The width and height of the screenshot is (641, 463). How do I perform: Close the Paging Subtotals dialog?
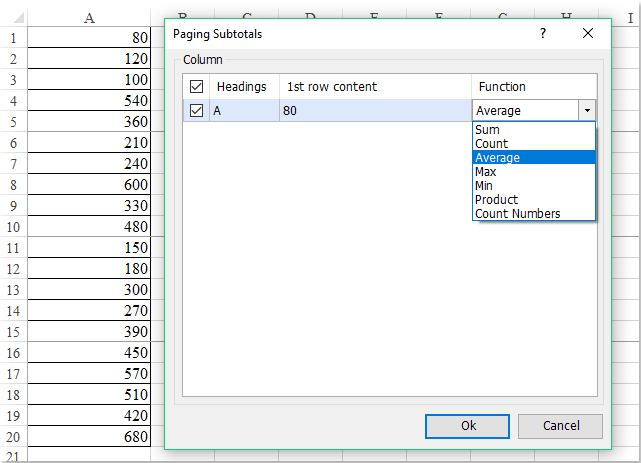click(588, 33)
